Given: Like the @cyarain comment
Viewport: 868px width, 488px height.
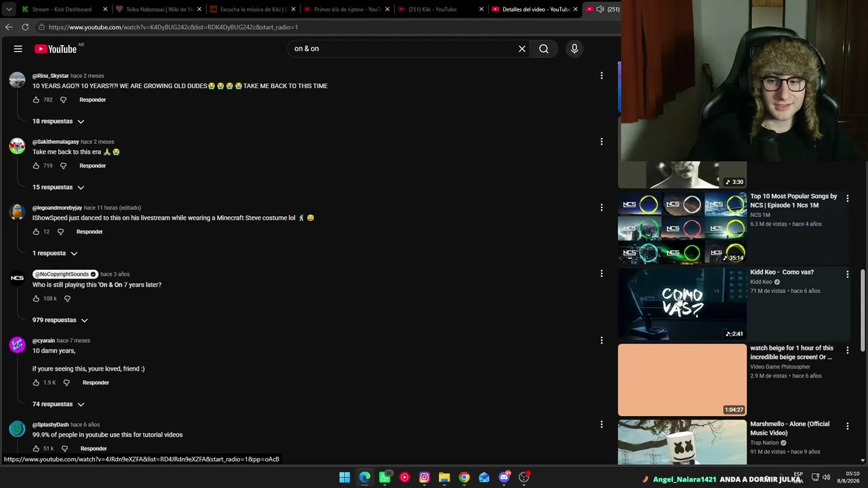Looking at the screenshot, I should click(36, 382).
